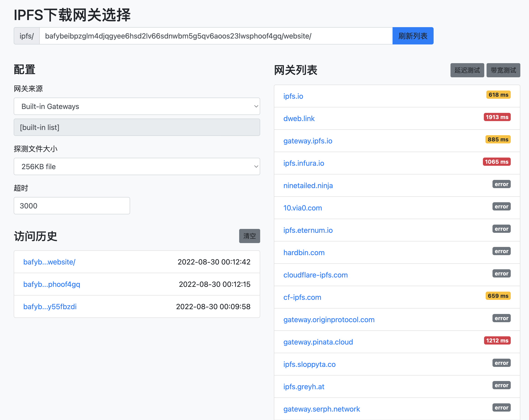This screenshot has height=420, width=529.
Task: Click the 1913 ms red latency badge
Action: (497, 117)
